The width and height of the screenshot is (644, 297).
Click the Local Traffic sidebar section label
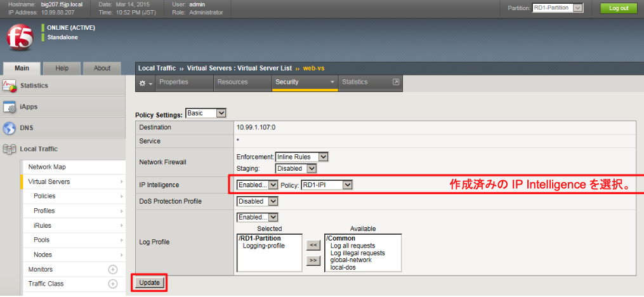click(x=39, y=149)
